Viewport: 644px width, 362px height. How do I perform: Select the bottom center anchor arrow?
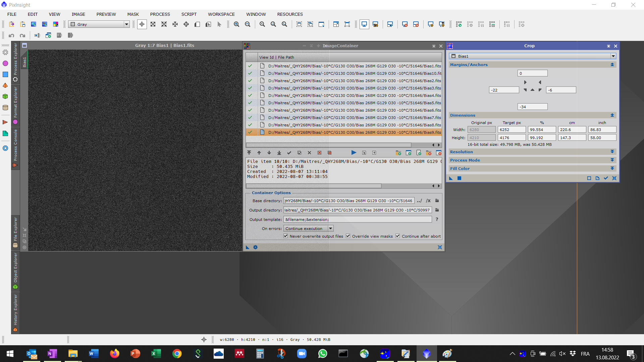pyautogui.click(x=532, y=90)
